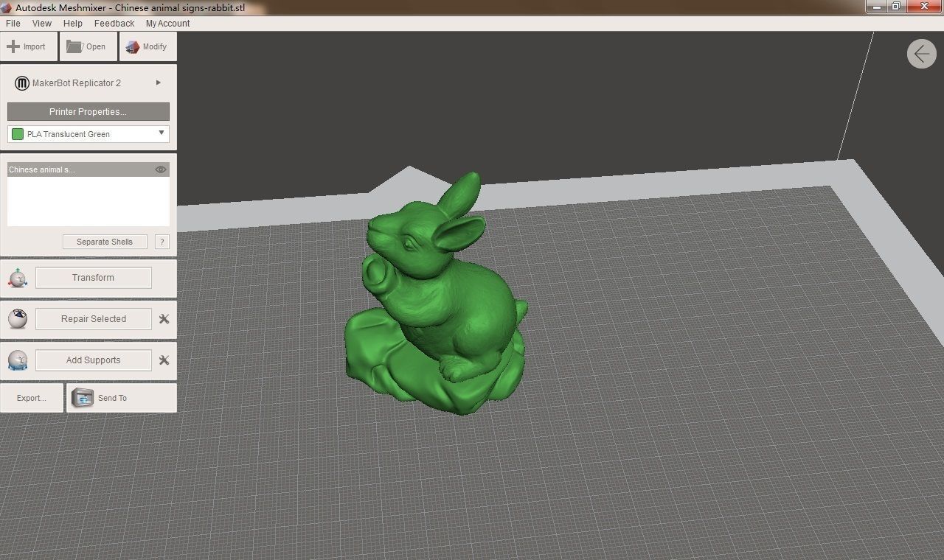Viewport: 944px width, 560px height.
Task: Open a file with the Open folder button
Action: 88,46
